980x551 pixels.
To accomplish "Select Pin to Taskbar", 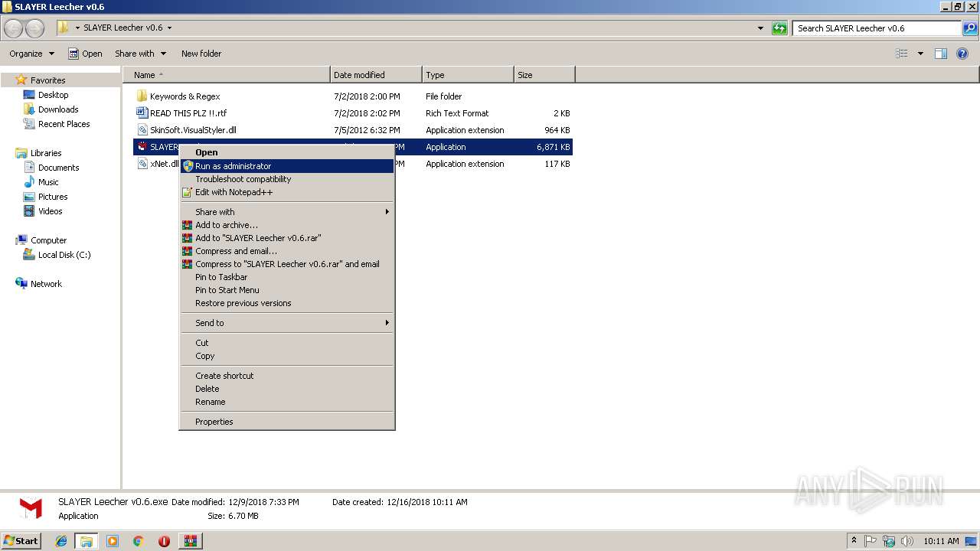I will [287, 277].
